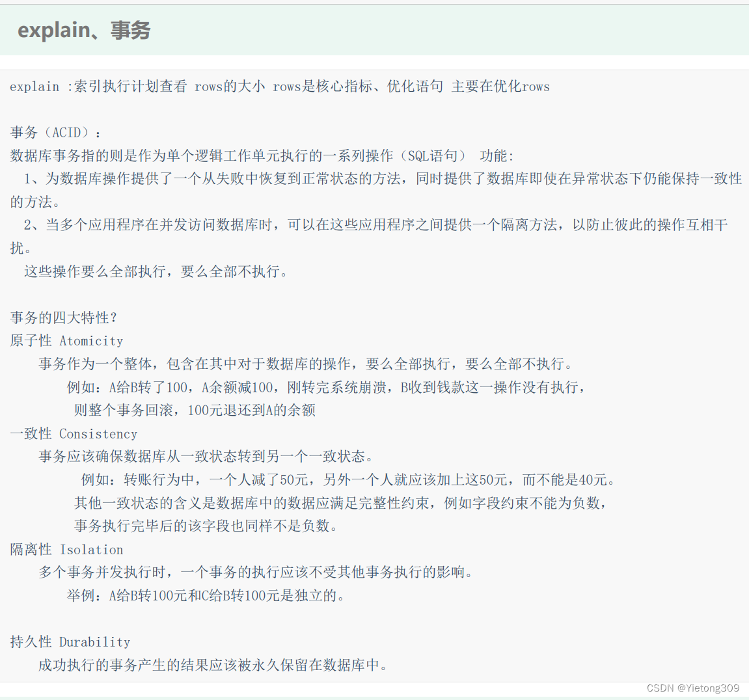Click the '事务的四大特性?' line
The height and width of the screenshot is (700, 749).
click(x=64, y=317)
